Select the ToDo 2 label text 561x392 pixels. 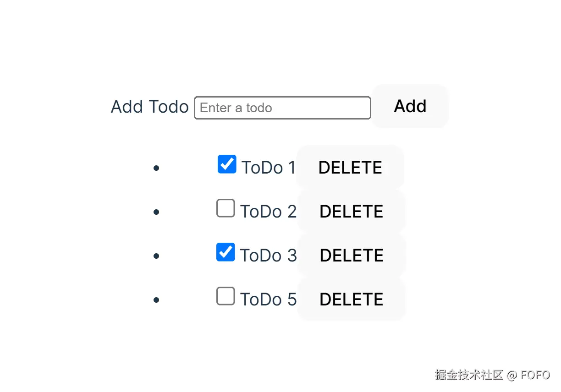pos(269,211)
